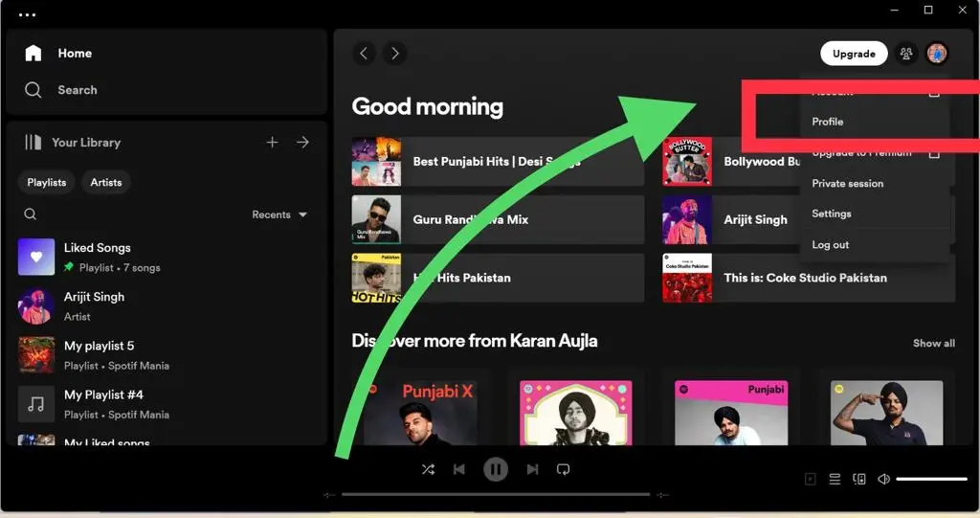Viewport: 980px width, 518px height.
Task: Open Now Playing view icon
Action: pyautogui.click(x=811, y=479)
